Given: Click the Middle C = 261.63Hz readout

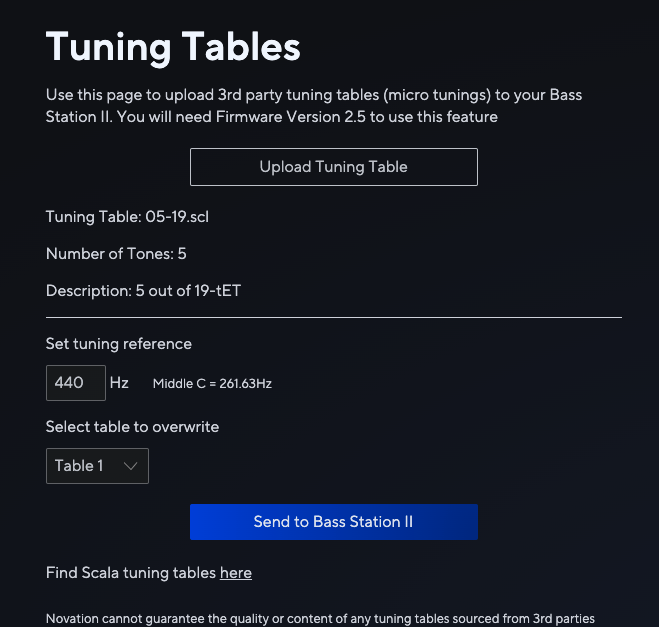Looking at the screenshot, I should click(x=212, y=384).
